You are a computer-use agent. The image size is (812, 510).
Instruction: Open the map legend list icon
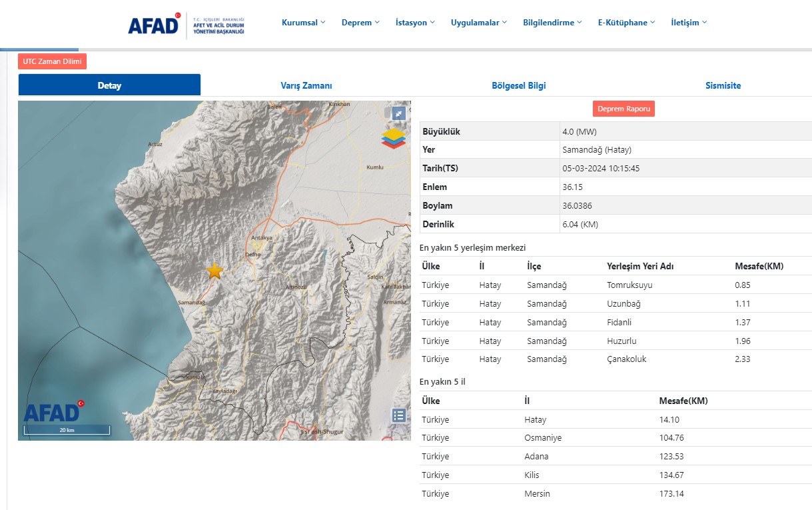[398, 415]
